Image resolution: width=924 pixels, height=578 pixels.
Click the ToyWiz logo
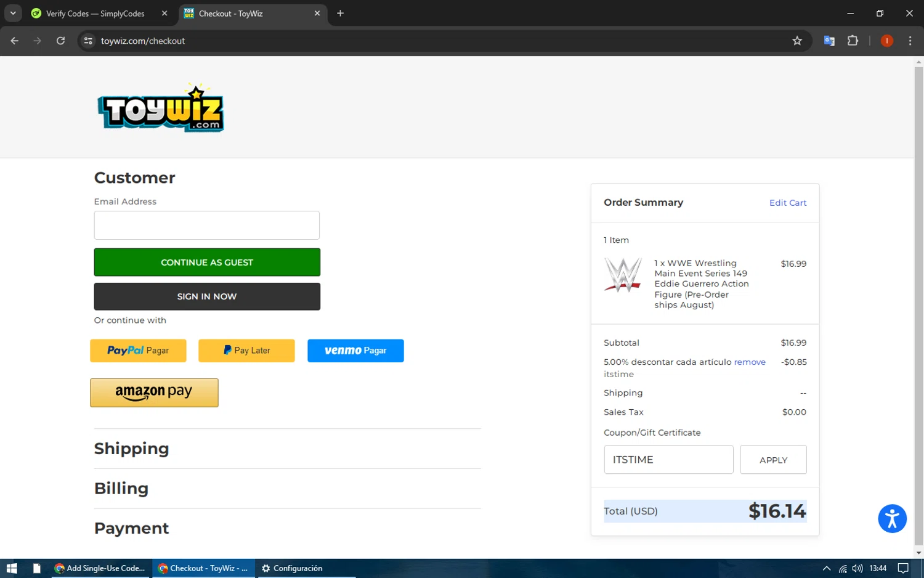pos(161,107)
